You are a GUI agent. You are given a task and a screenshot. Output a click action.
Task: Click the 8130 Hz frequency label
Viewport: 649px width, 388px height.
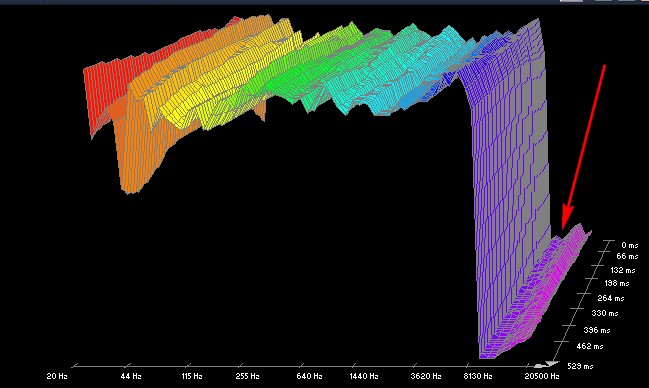pos(478,376)
